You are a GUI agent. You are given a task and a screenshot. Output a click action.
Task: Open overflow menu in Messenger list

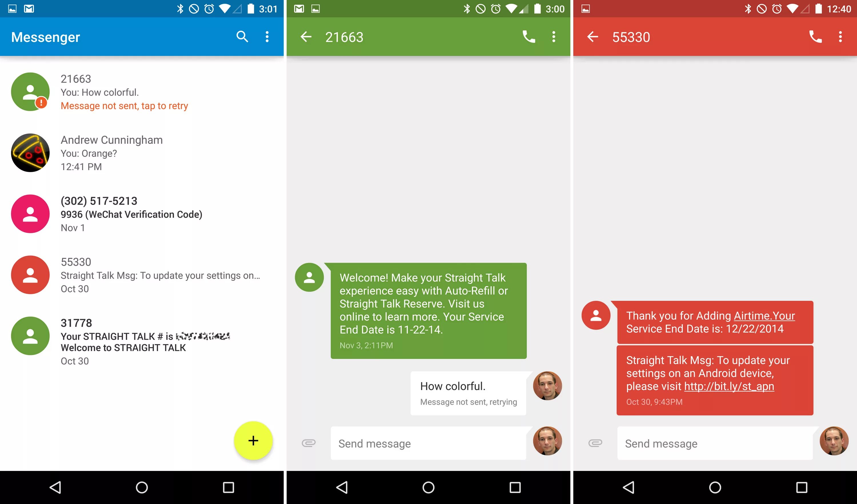click(x=269, y=37)
